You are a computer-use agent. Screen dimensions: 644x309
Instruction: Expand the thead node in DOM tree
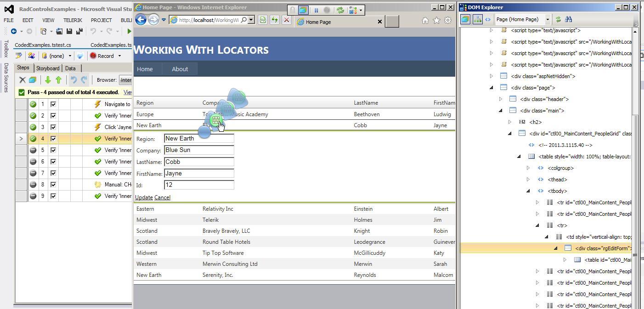pos(528,180)
